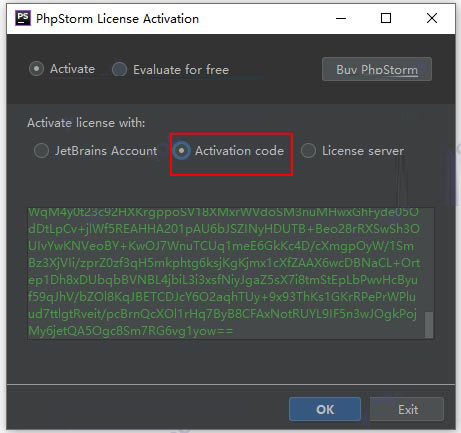
Task: Click the Exit button
Action: coord(407,409)
